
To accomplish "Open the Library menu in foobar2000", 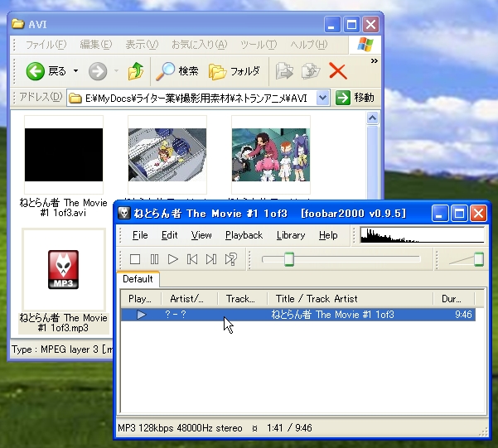I will [x=291, y=235].
